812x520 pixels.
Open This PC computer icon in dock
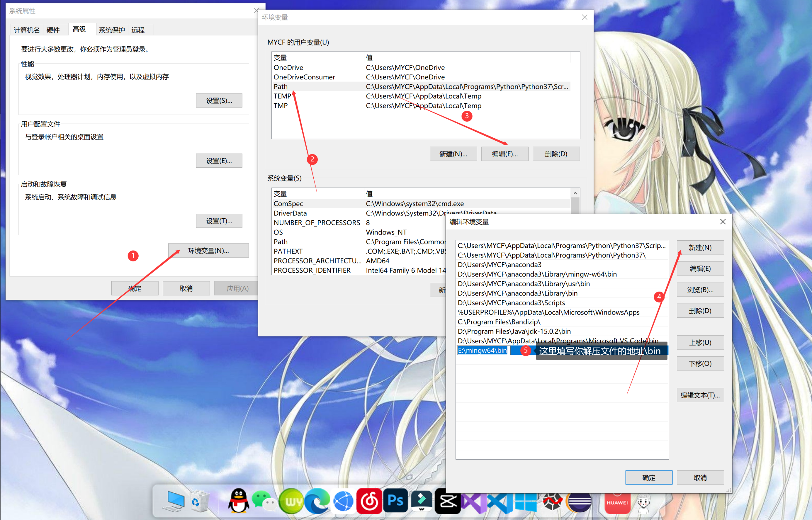[x=174, y=501]
